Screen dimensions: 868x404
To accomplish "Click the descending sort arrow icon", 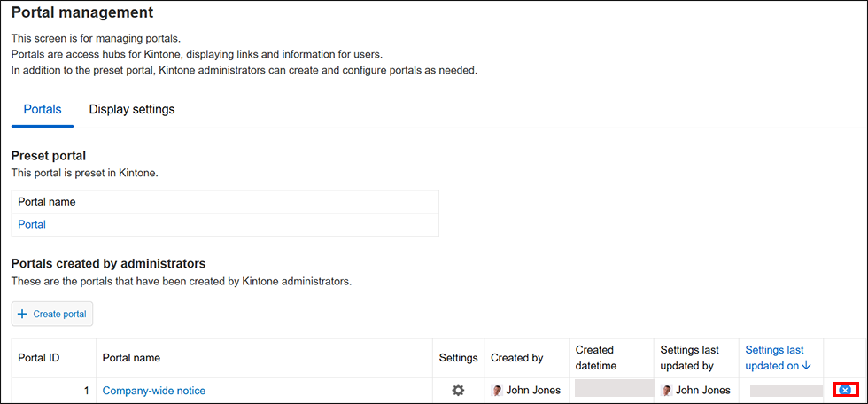I will 806,366.
